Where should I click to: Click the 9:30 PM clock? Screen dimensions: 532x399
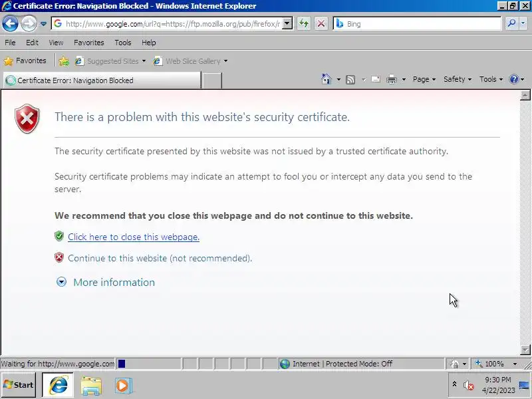(497, 379)
